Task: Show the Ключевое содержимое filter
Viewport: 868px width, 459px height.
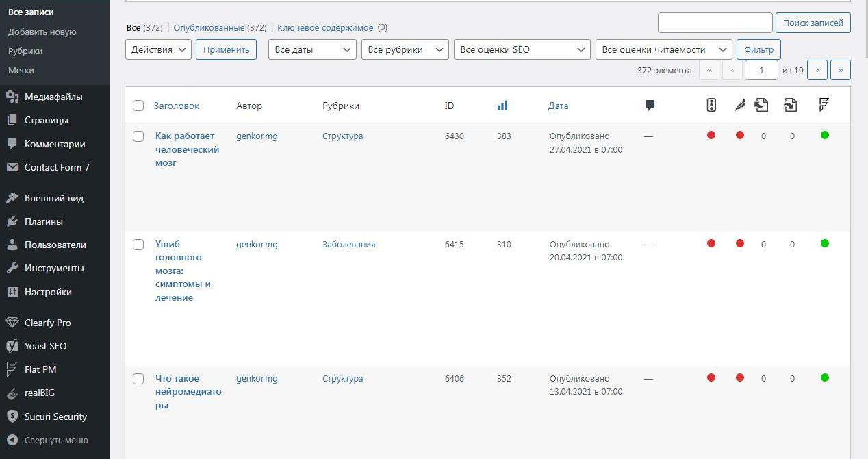Action: (x=325, y=27)
